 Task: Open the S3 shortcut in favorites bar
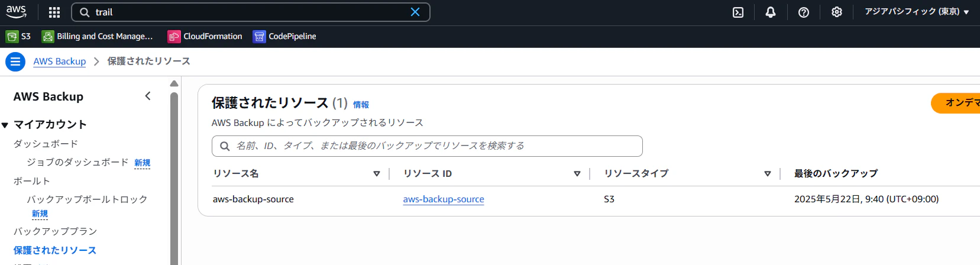[18, 37]
